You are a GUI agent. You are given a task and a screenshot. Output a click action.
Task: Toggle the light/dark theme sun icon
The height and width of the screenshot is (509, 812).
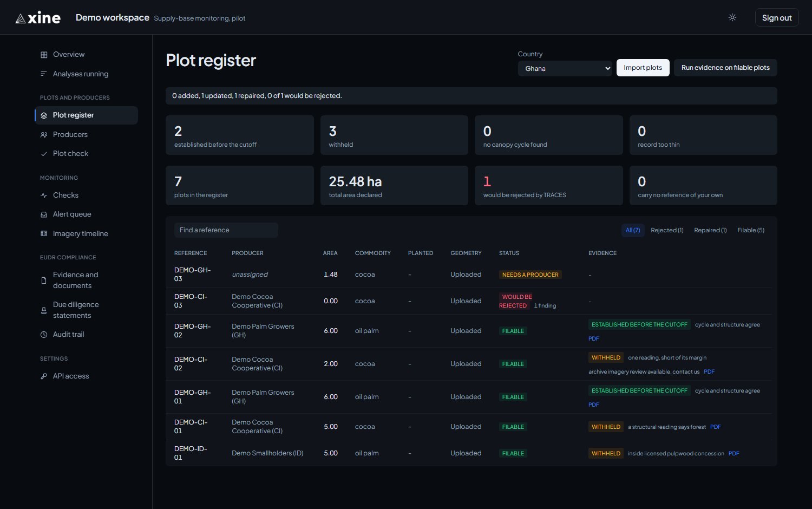coord(732,17)
